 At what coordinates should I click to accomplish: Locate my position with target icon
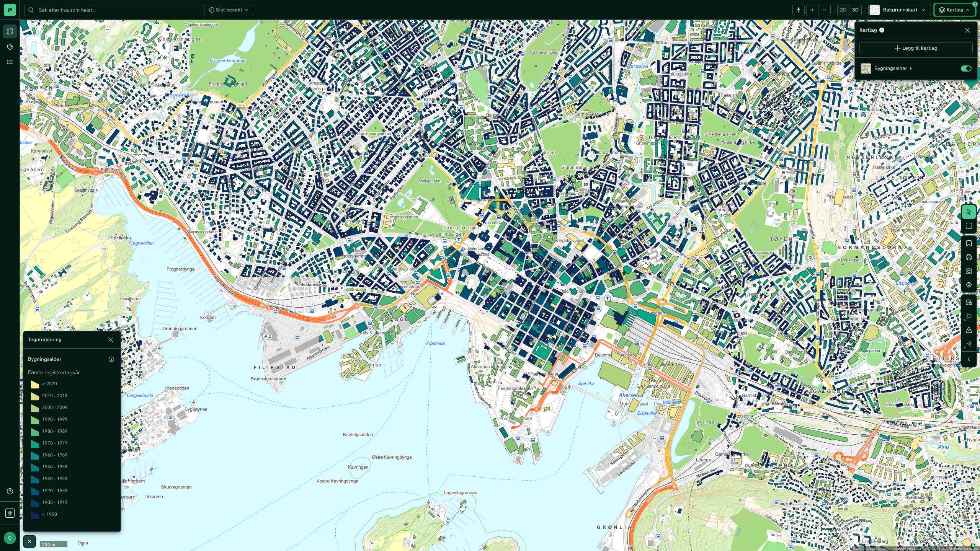[x=969, y=285]
